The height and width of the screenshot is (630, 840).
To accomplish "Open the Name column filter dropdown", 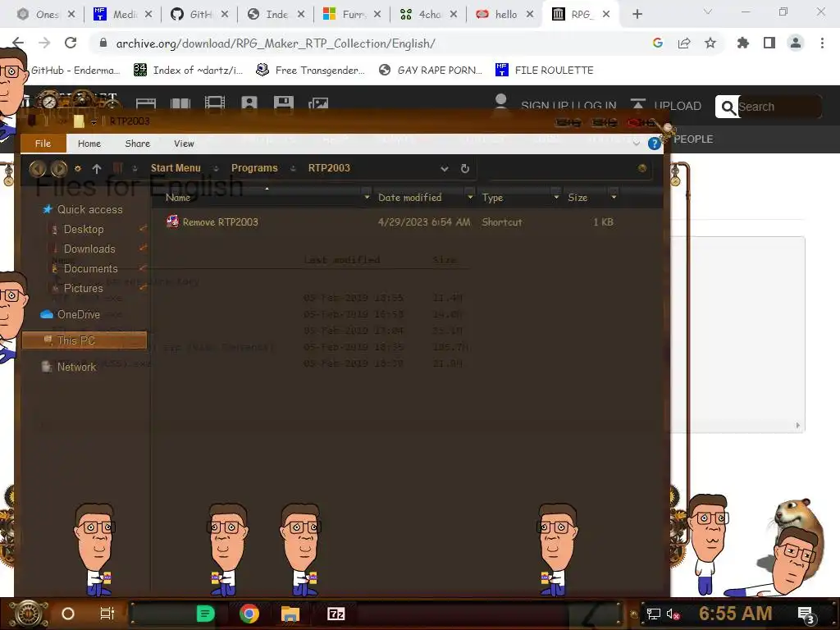I will coord(367,198).
